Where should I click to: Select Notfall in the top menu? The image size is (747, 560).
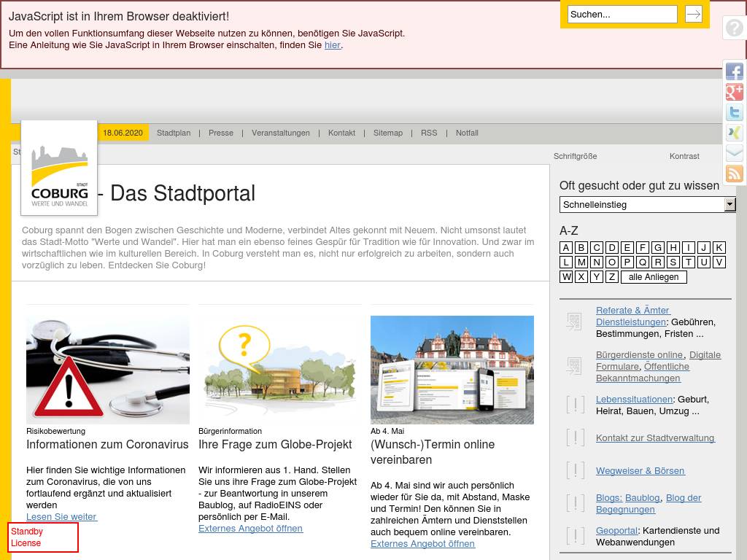pyautogui.click(x=467, y=133)
